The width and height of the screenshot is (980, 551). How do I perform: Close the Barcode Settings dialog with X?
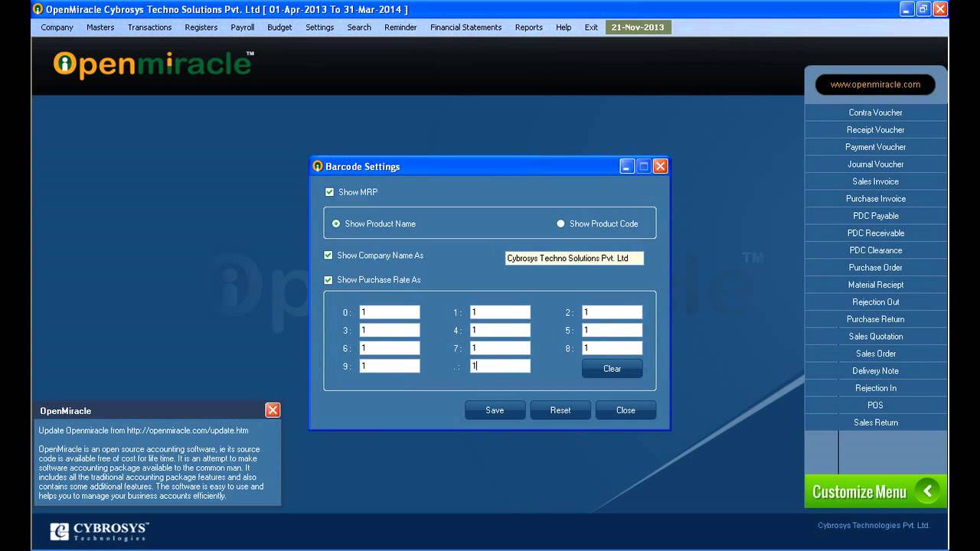pyautogui.click(x=661, y=166)
